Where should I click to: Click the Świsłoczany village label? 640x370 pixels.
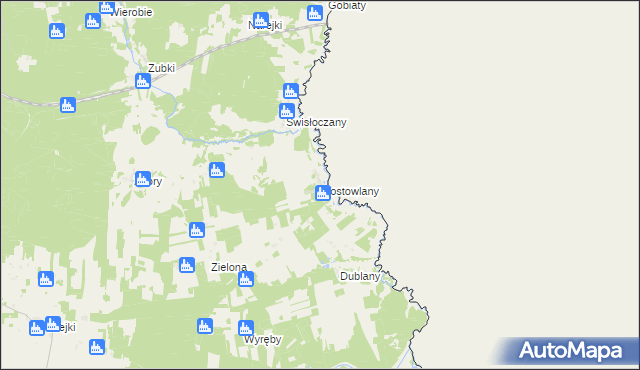[316, 122]
